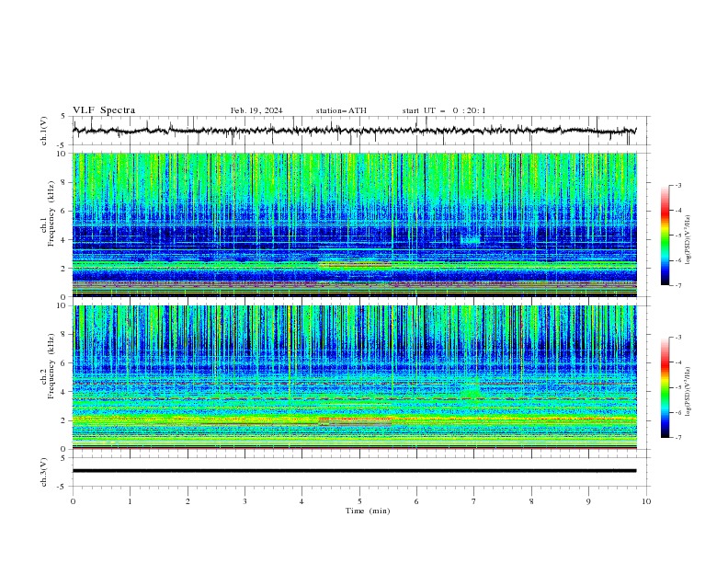Click the "10" kHz tick on ch.2 frequency axis

[63, 305]
